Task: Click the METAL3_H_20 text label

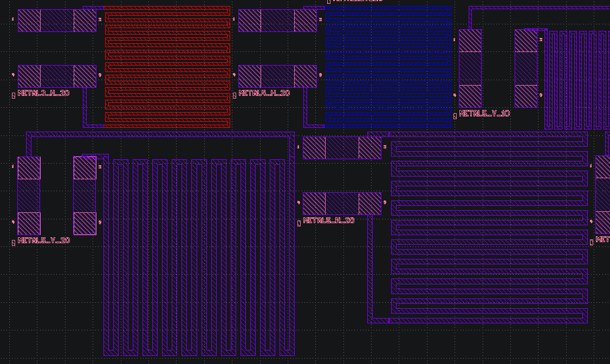Action: pos(43,93)
